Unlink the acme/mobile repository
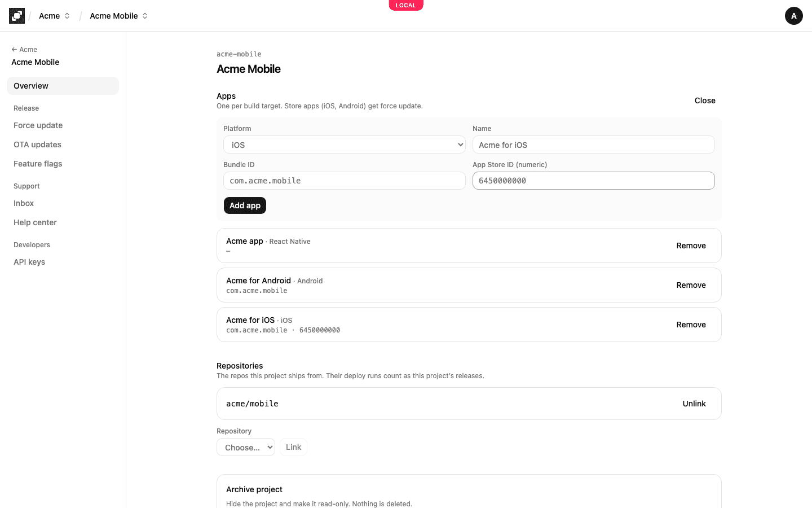The width and height of the screenshot is (812, 508). (694, 404)
